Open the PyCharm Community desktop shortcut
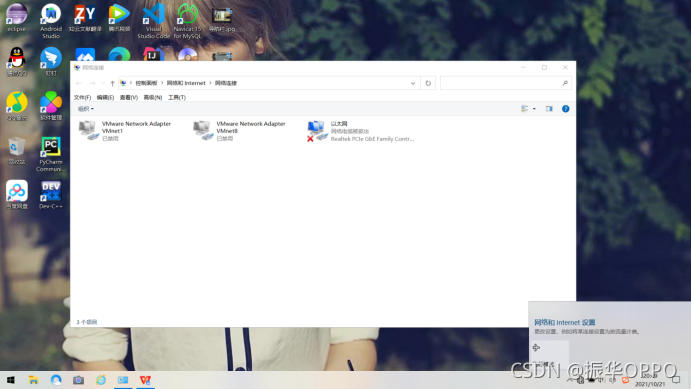The height and width of the screenshot is (389, 692). pos(51,154)
